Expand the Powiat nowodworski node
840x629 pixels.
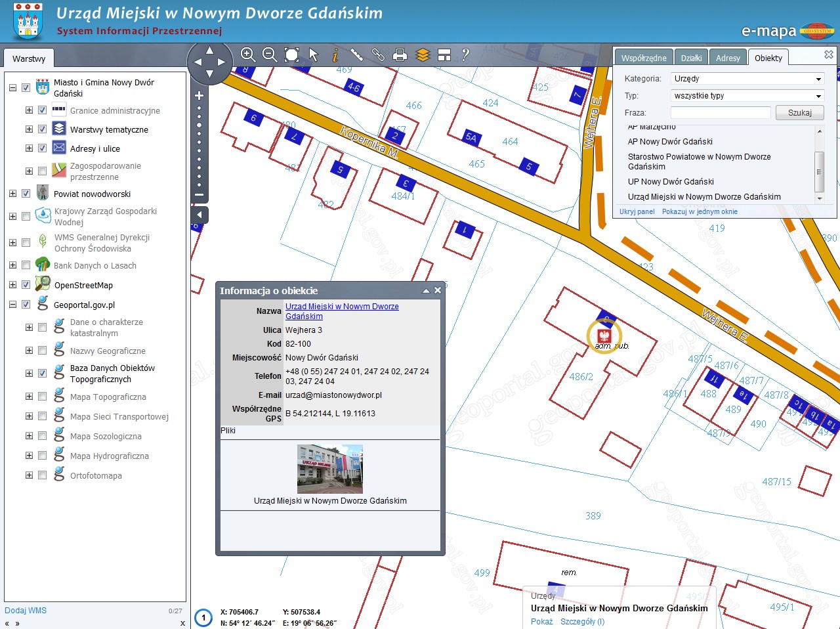(x=12, y=194)
